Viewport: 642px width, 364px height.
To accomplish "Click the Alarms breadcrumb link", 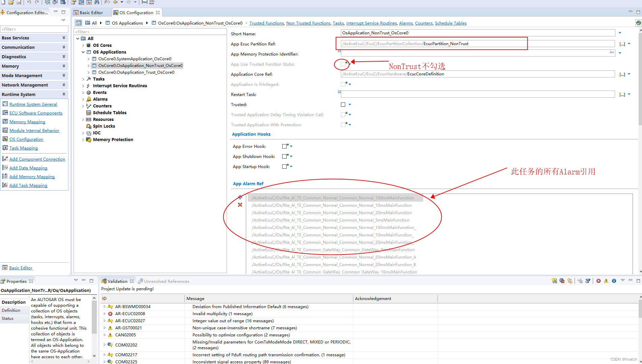I will tap(406, 23).
